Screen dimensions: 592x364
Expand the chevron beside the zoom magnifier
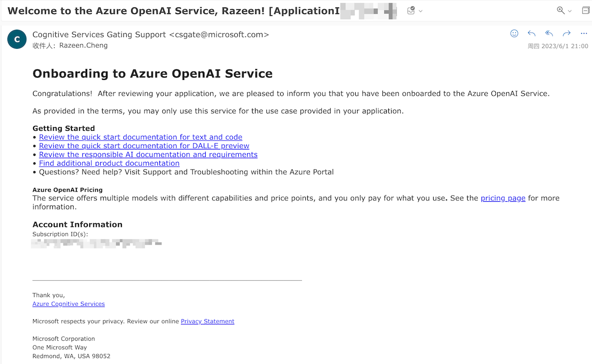coord(570,11)
